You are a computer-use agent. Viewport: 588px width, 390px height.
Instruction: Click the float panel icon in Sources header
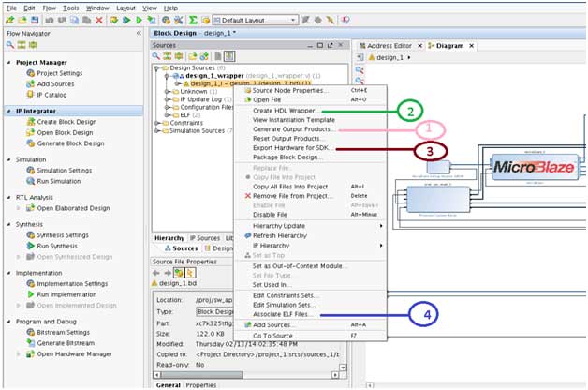(x=330, y=45)
